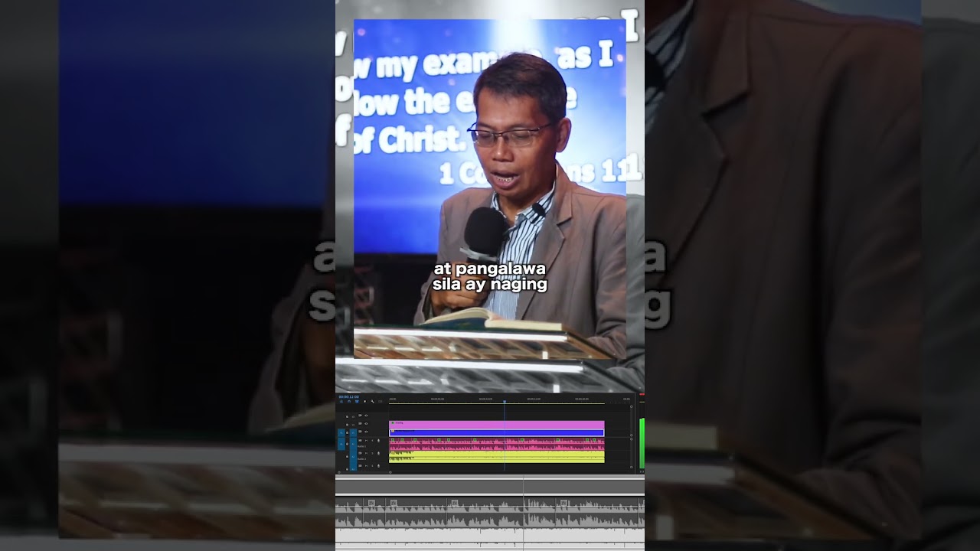
Task: Solo audio track A1
Action: (372, 441)
